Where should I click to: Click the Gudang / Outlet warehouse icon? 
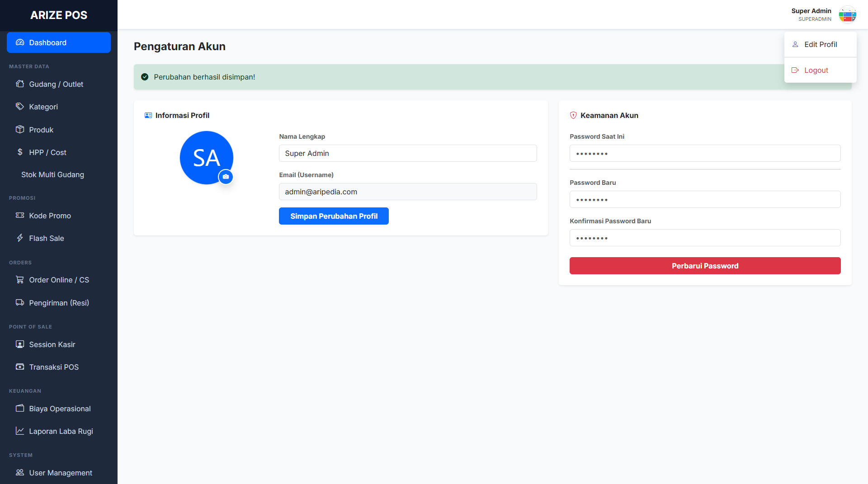(20, 84)
